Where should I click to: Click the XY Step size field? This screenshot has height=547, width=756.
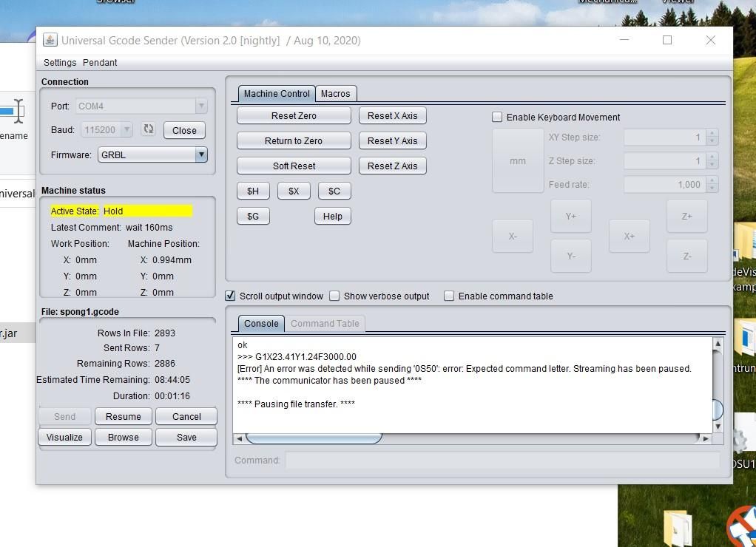point(665,137)
